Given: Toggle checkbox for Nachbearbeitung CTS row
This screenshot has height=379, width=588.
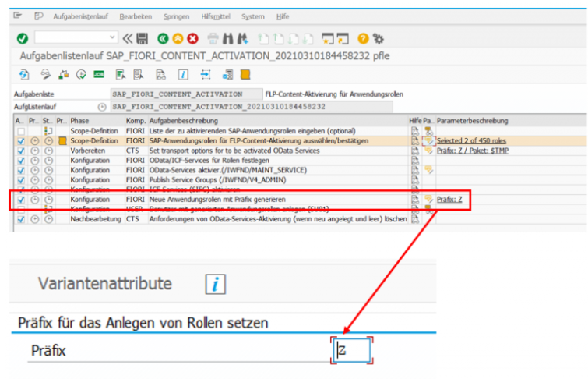Looking at the screenshot, I should pyautogui.click(x=21, y=220).
